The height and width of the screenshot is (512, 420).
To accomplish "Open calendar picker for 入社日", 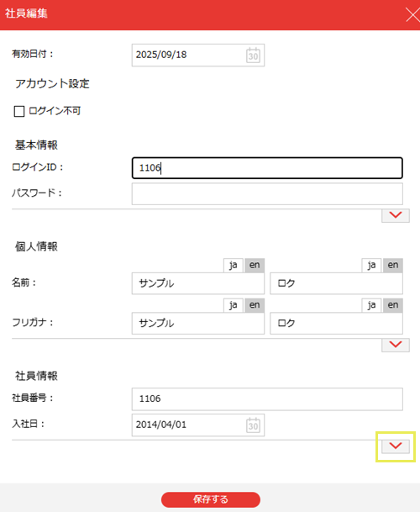I will pyautogui.click(x=253, y=425).
